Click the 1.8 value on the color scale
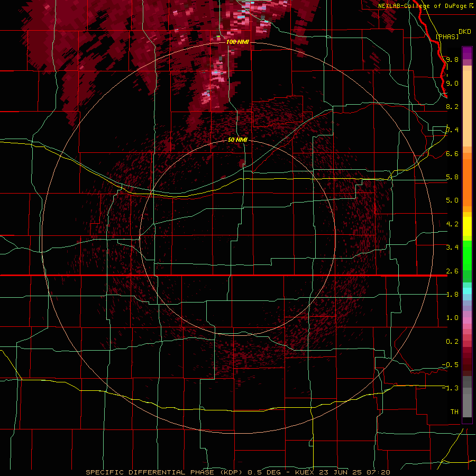 point(452,295)
